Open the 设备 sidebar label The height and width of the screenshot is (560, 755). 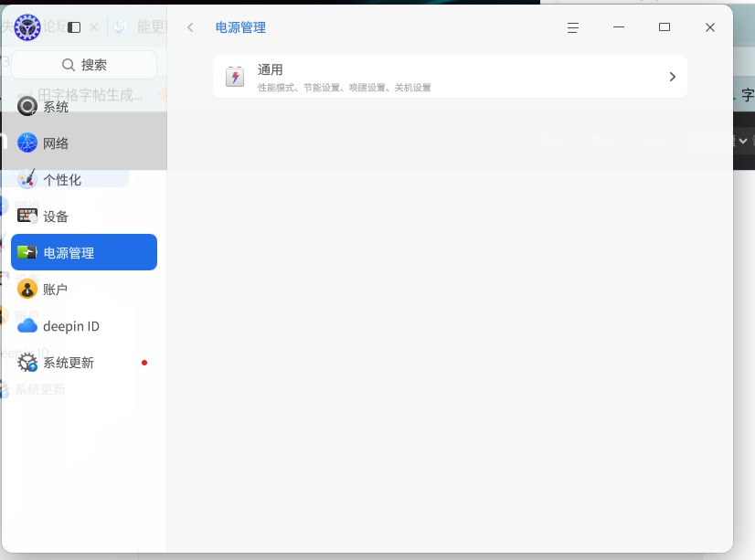click(x=56, y=217)
